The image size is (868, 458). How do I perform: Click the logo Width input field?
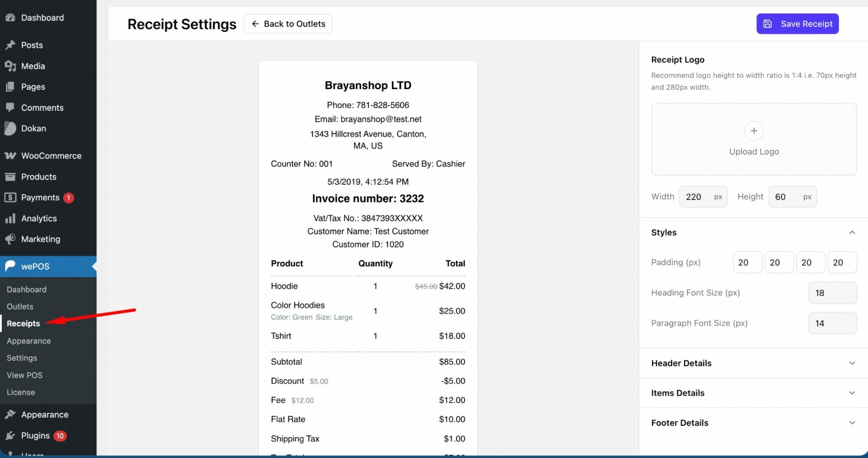click(703, 197)
